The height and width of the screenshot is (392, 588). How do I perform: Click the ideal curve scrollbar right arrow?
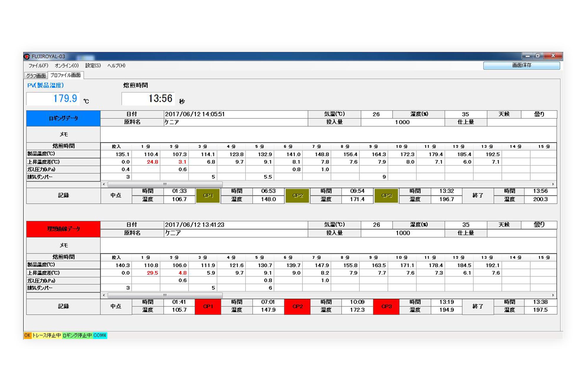pyautogui.click(x=553, y=295)
